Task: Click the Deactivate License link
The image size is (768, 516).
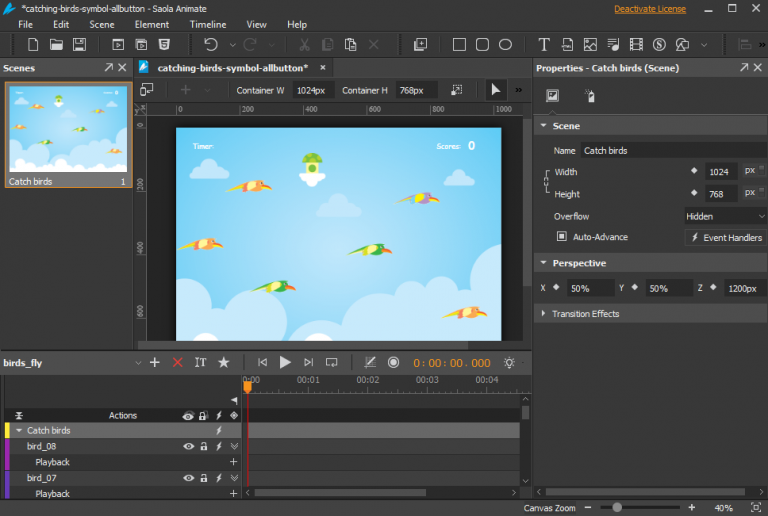Action: pos(649,9)
